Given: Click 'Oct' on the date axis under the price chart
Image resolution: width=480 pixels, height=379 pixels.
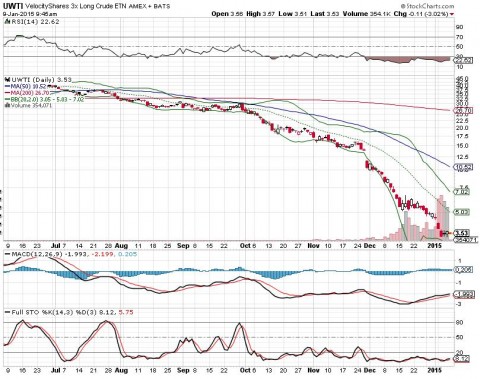Looking at the screenshot, I should click(245, 246).
